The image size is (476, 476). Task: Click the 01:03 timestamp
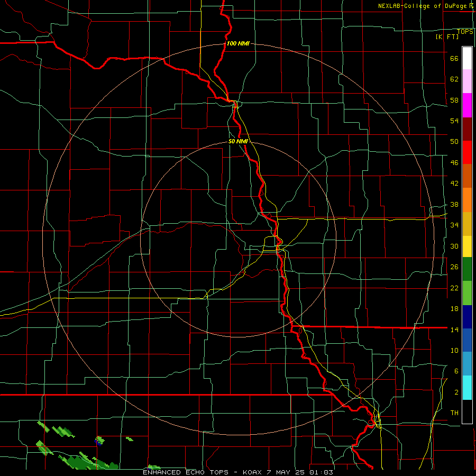coord(321,472)
